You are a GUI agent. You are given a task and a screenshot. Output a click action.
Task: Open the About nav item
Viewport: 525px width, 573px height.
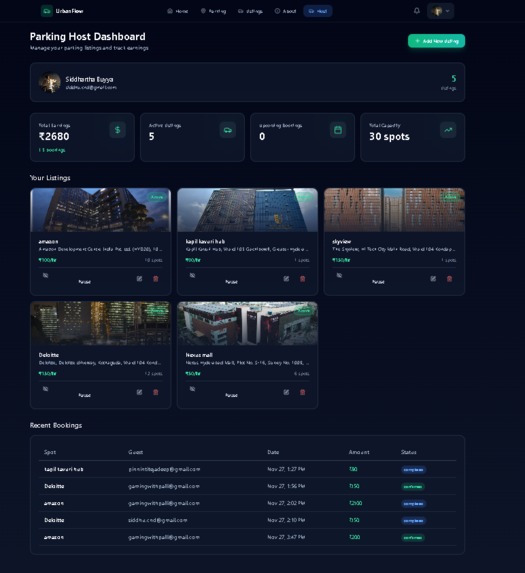285,11
